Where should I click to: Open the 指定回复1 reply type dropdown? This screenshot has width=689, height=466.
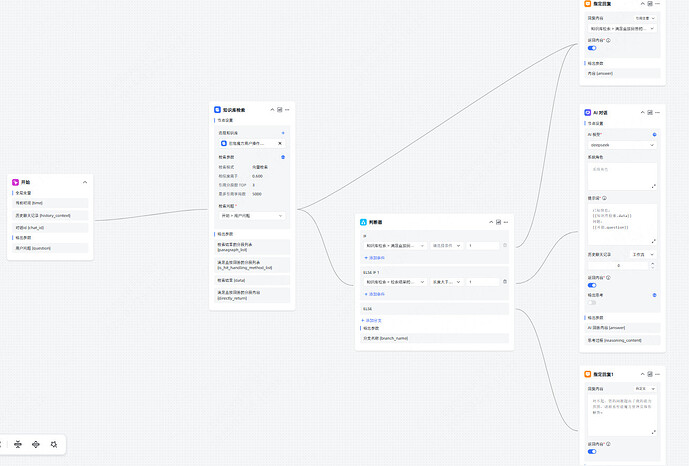(645, 389)
